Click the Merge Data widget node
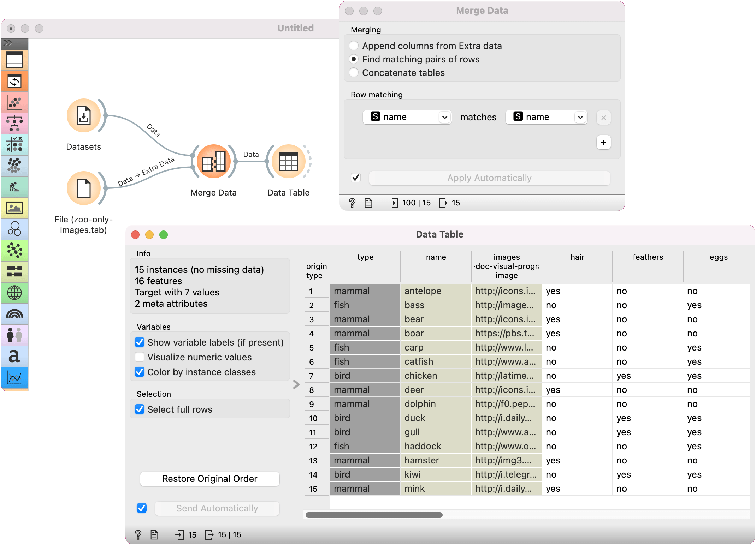The height and width of the screenshot is (545, 756). pos(213,162)
